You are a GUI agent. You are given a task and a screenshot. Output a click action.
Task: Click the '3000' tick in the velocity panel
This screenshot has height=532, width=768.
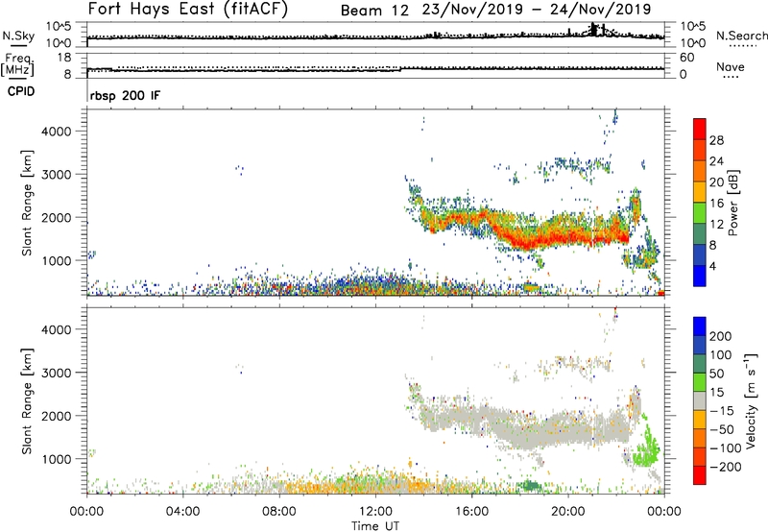(x=56, y=373)
